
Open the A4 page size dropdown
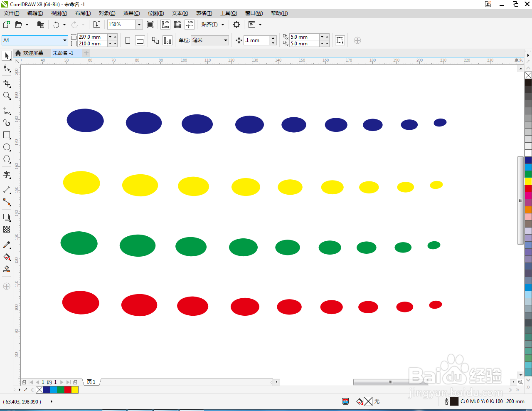click(65, 40)
